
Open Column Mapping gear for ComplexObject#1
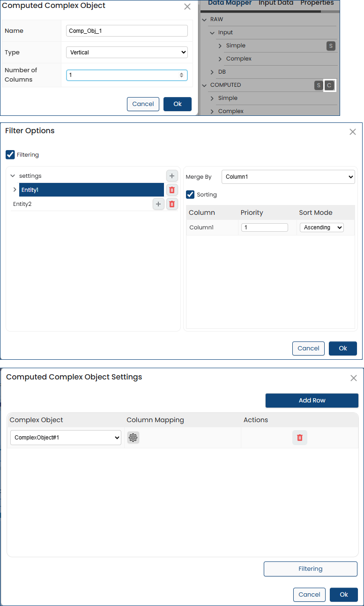[x=133, y=438]
